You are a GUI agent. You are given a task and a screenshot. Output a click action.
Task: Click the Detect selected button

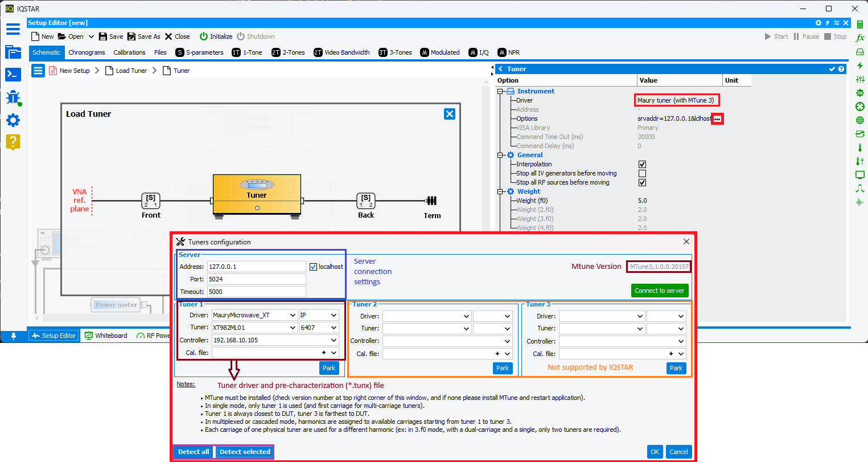pyautogui.click(x=245, y=452)
